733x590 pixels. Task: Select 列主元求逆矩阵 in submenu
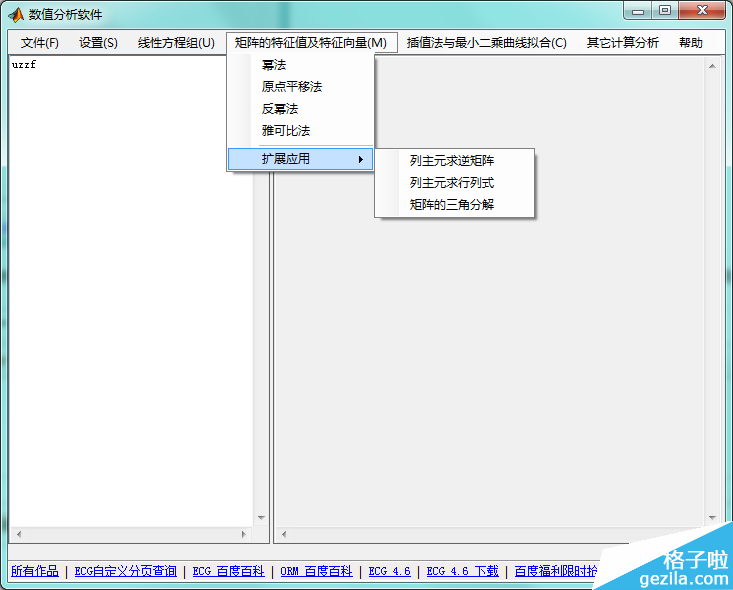pos(451,161)
